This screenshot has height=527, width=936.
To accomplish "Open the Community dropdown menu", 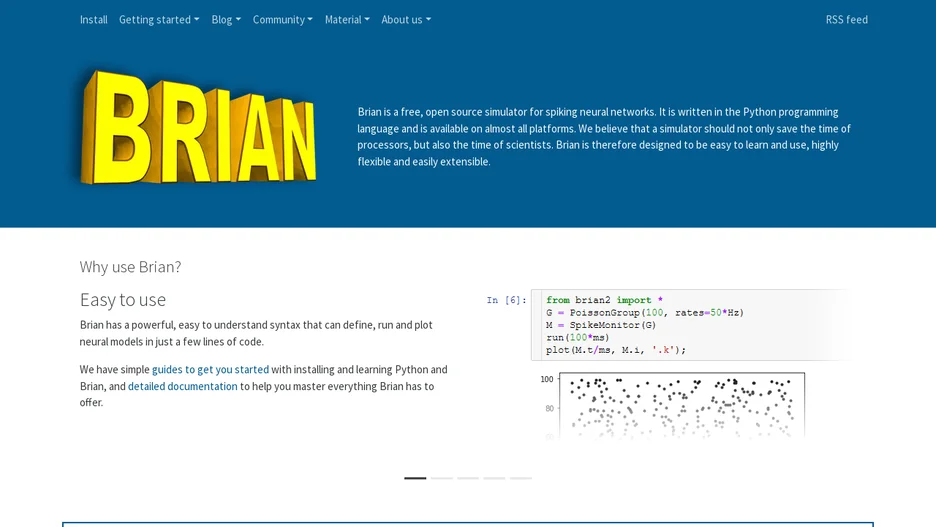I will coord(282,20).
